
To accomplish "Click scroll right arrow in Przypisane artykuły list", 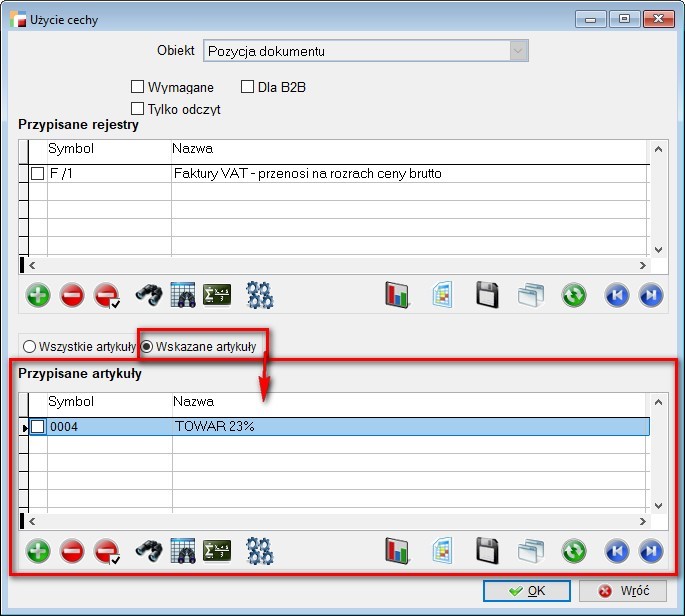I will [x=643, y=521].
